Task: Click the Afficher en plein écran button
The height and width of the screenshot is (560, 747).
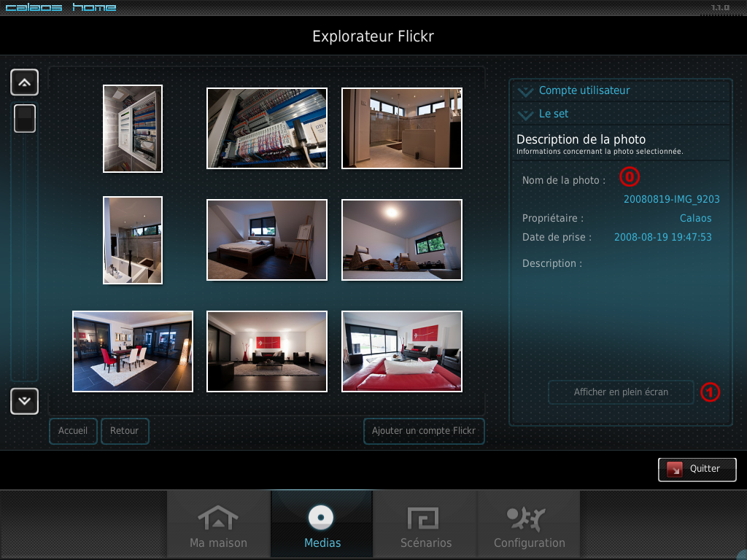Action: pos(621,392)
